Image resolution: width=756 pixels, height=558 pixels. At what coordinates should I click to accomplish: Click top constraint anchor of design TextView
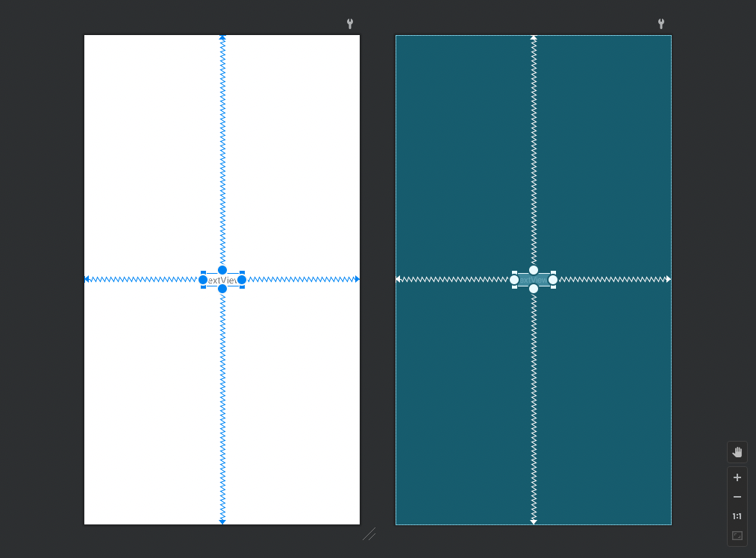coord(222,270)
